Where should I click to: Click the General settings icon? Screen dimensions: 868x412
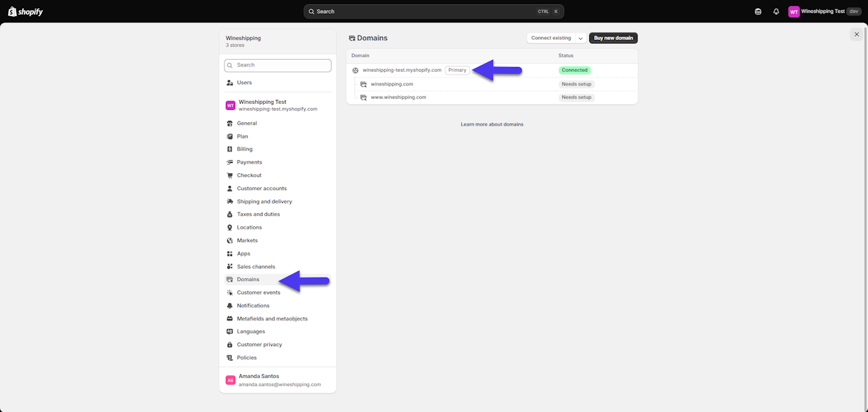pos(230,124)
